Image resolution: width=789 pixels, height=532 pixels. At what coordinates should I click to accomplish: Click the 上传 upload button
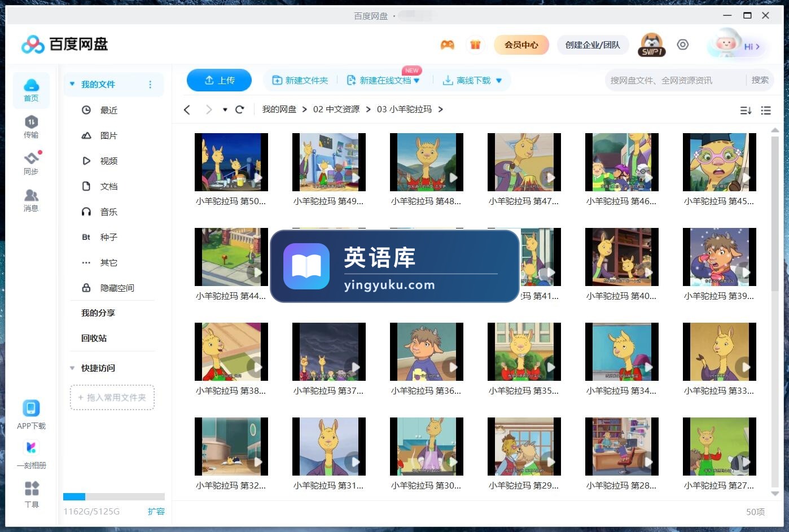[219, 80]
